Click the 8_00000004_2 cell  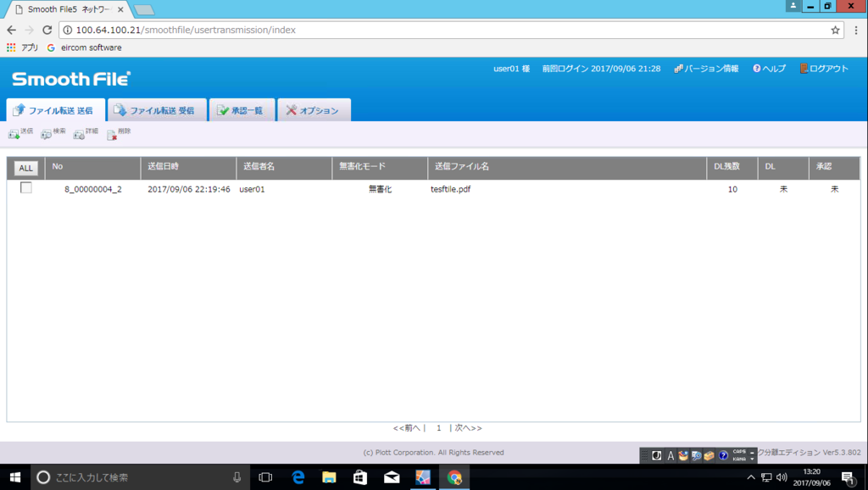click(93, 189)
